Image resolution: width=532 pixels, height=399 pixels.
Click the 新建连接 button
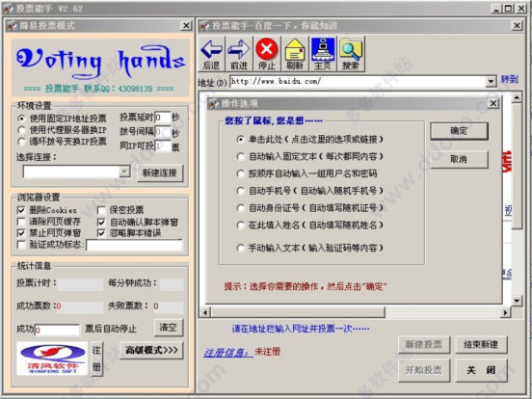click(x=160, y=173)
